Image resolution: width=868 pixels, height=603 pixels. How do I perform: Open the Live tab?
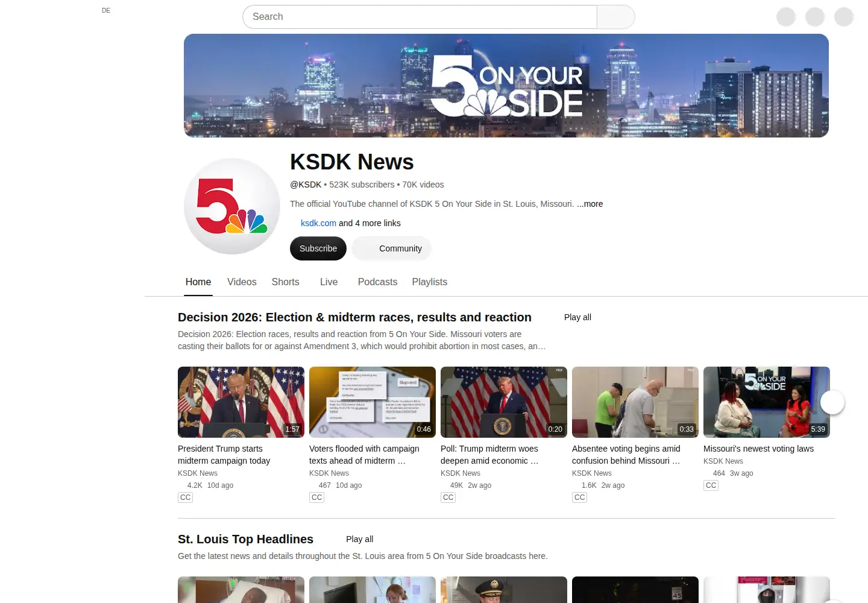(329, 282)
